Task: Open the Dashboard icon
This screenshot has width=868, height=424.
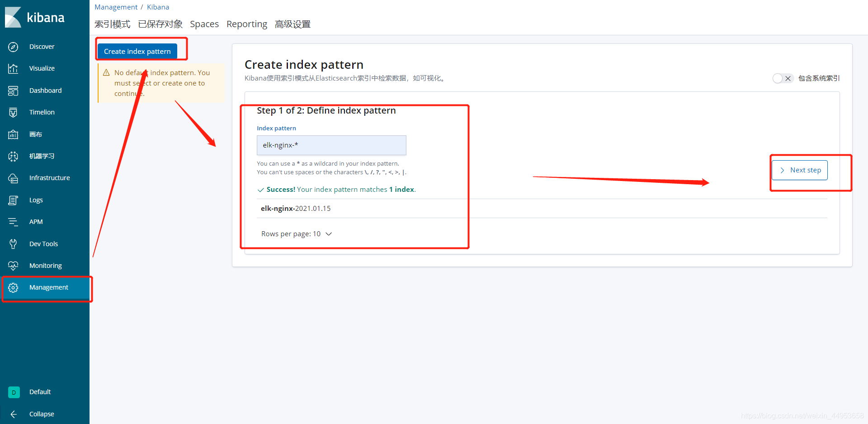Action: coord(13,91)
